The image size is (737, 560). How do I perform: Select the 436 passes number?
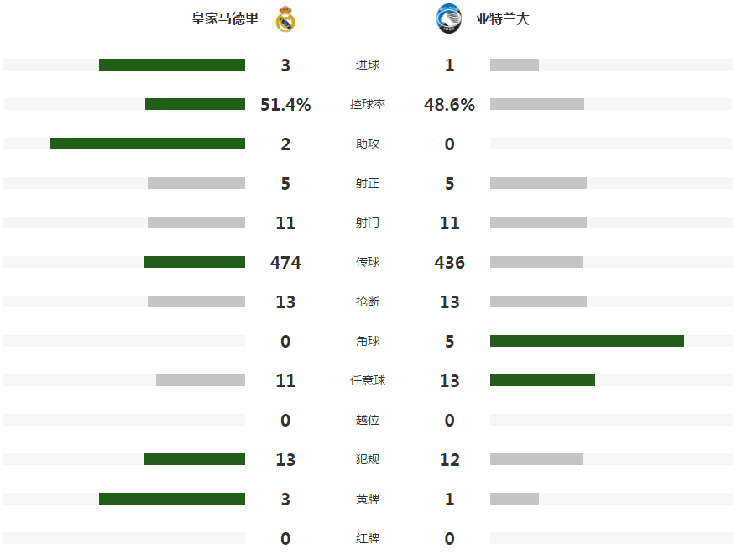(449, 262)
